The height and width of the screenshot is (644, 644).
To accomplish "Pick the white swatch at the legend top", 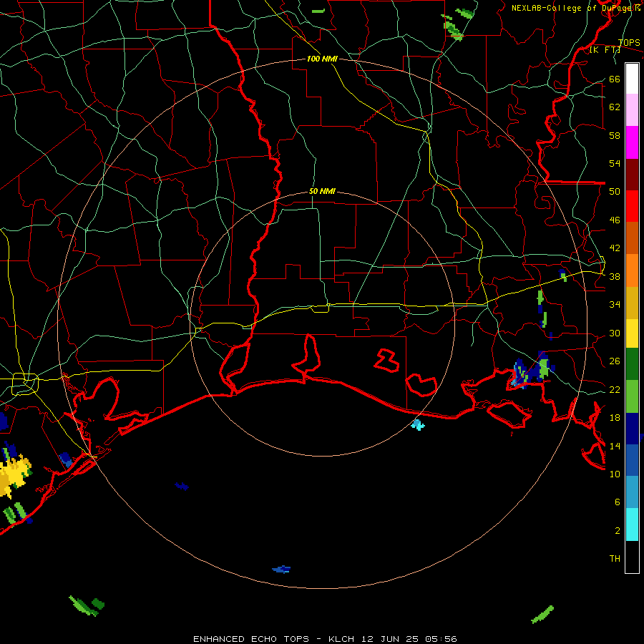I will (x=632, y=79).
